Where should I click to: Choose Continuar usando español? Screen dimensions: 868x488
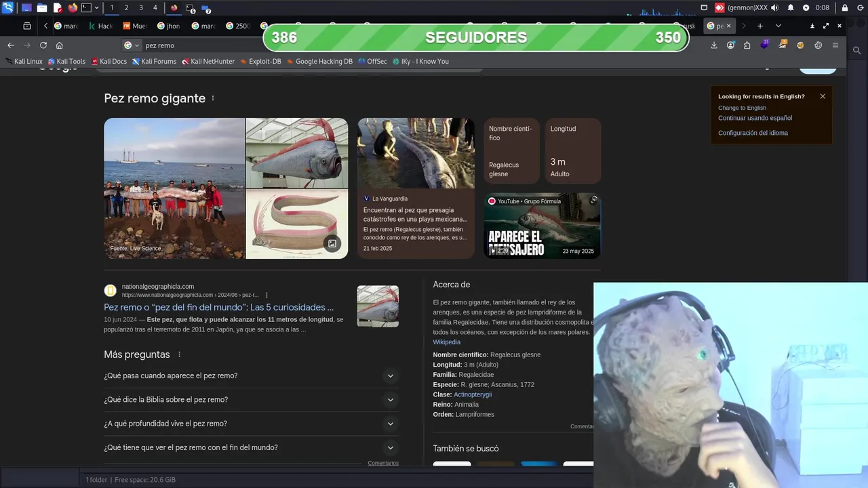click(755, 118)
